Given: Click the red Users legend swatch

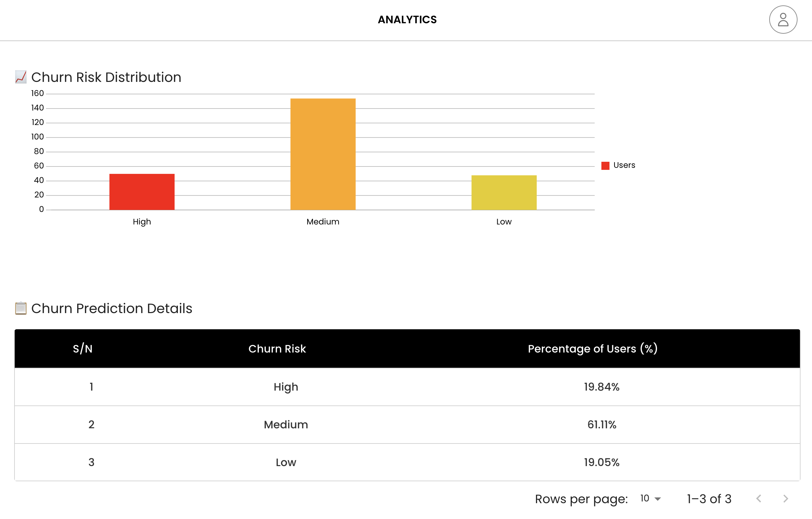Looking at the screenshot, I should [605, 165].
